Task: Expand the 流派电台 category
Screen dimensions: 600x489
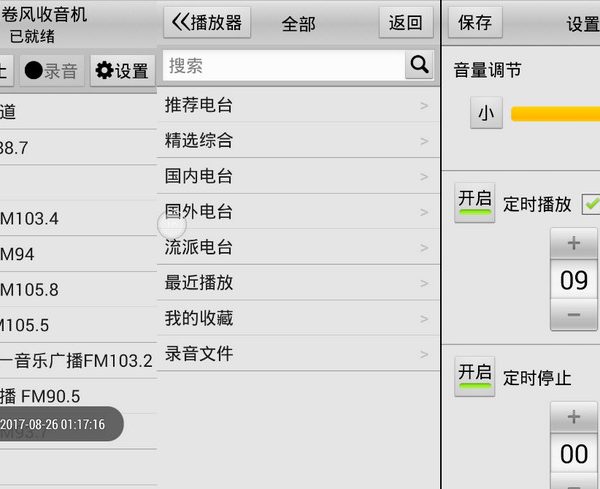Action: 298,247
